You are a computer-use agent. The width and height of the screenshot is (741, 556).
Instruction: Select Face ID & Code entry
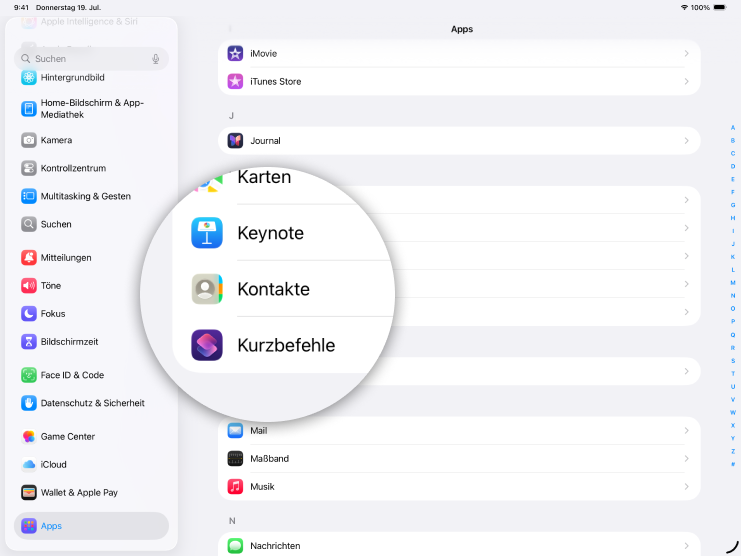click(x=72, y=375)
